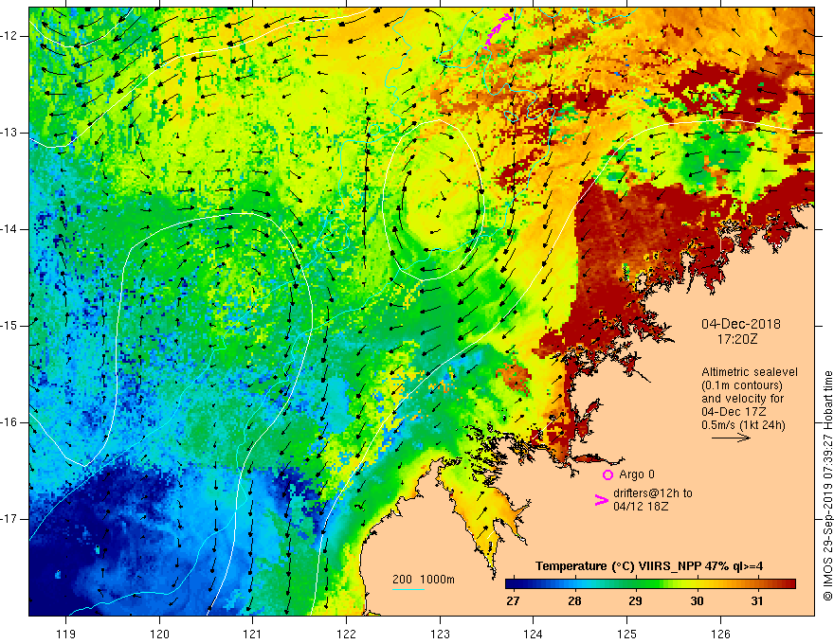Click the longitude label 120
Viewport: 834px width, 644px height.
pos(159,634)
